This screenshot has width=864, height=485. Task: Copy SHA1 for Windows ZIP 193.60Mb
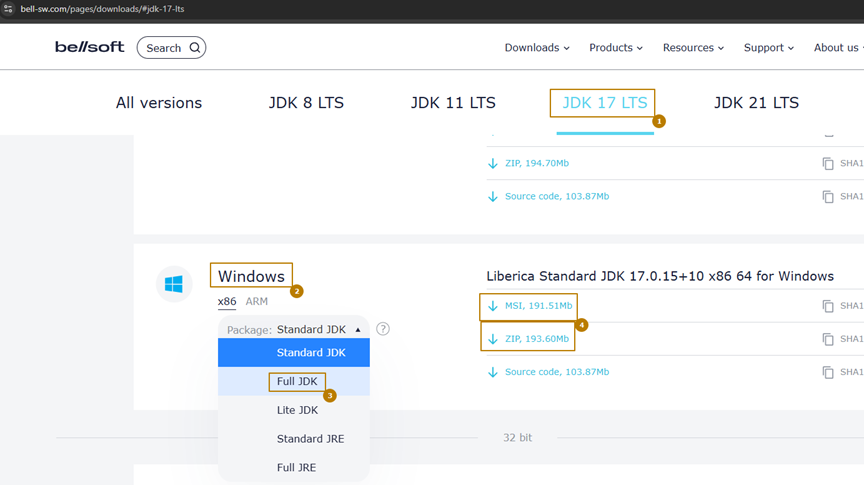coord(828,339)
